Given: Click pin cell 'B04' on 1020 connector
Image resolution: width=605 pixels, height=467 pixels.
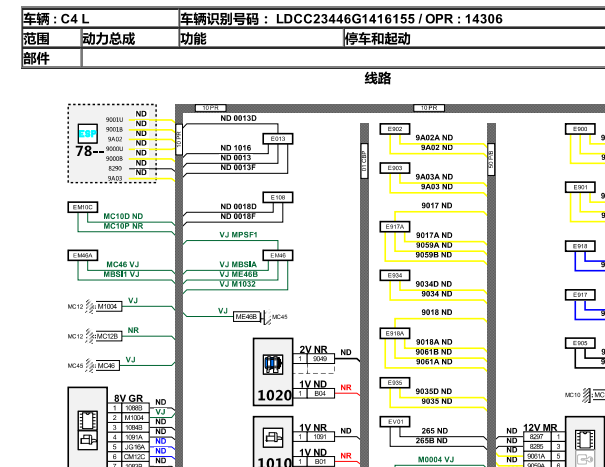Looking at the screenshot, I should 320,394.
